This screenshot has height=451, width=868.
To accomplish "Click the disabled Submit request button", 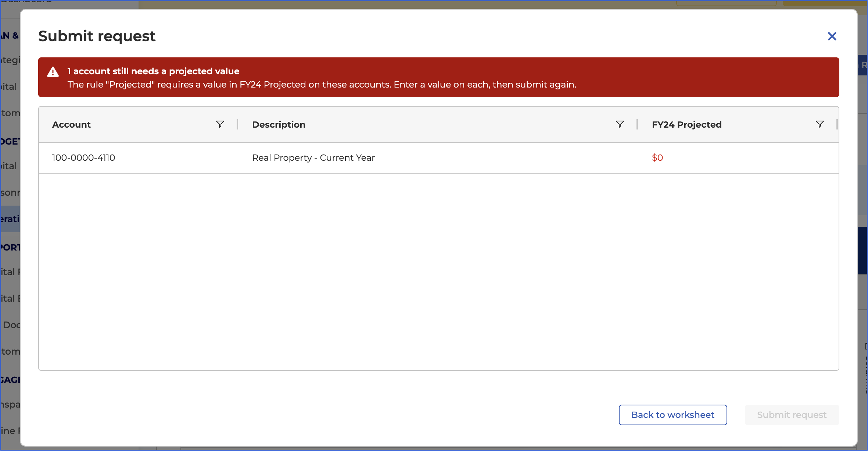I will click(x=792, y=415).
